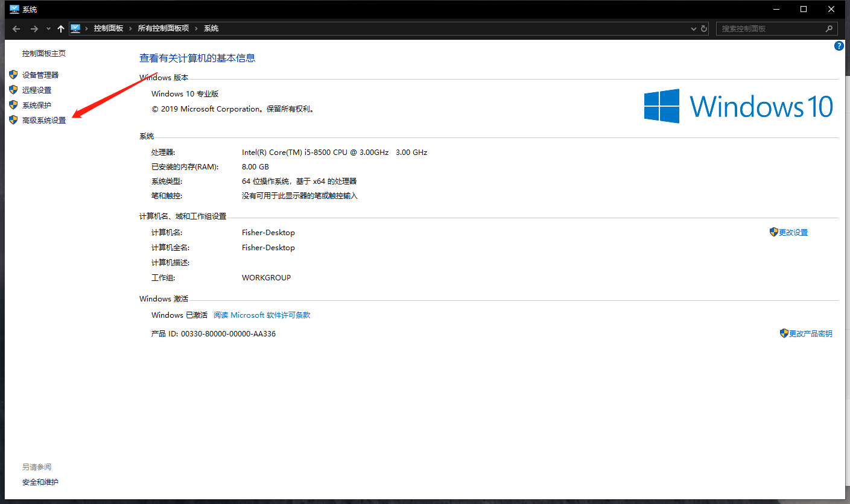This screenshot has height=504, width=850.
Task: Select processor text Intel(R) Core(TM) i5-8500
Action: tap(334, 153)
